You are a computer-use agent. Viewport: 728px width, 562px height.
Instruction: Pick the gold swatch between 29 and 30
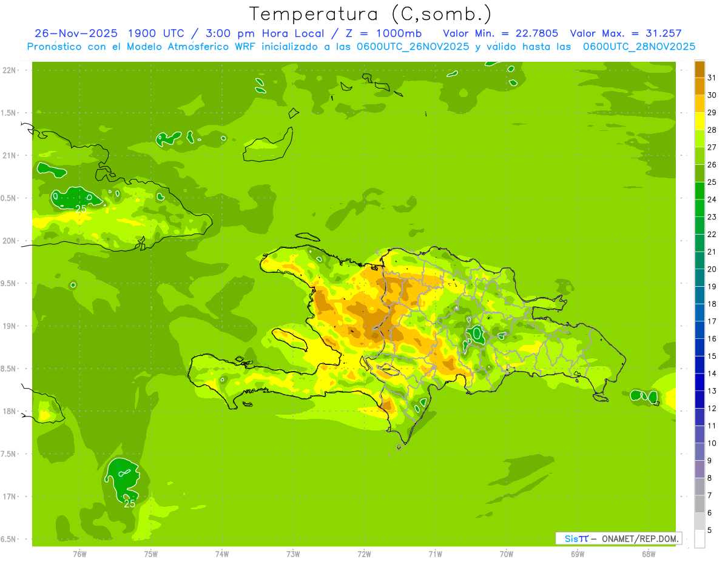[x=699, y=104]
